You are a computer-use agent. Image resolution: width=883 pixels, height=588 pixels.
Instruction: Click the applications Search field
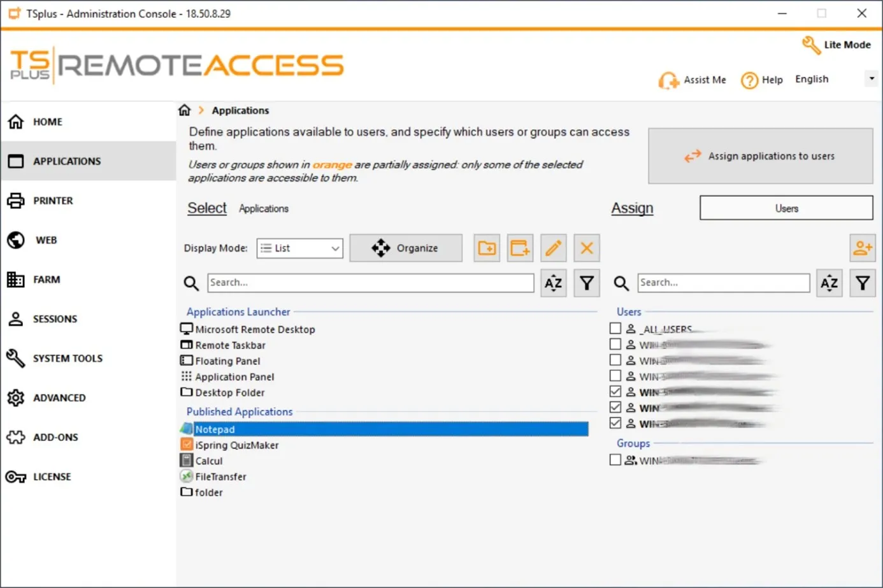[371, 283]
